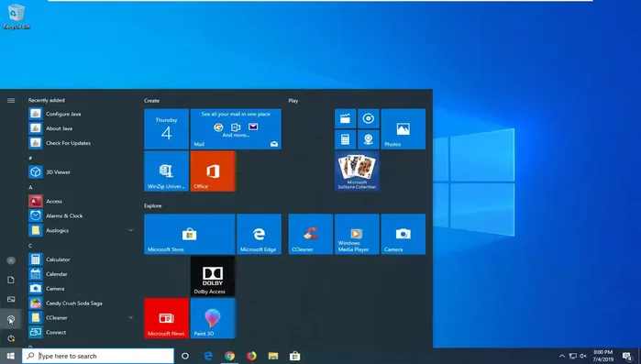This screenshot has height=364, width=641.
Task: Click the Windows Start button
Action: pos(11,357)
